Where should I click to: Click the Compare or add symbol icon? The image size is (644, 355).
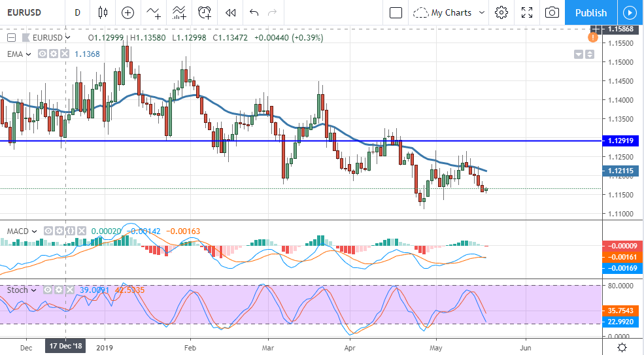(127, 12)
